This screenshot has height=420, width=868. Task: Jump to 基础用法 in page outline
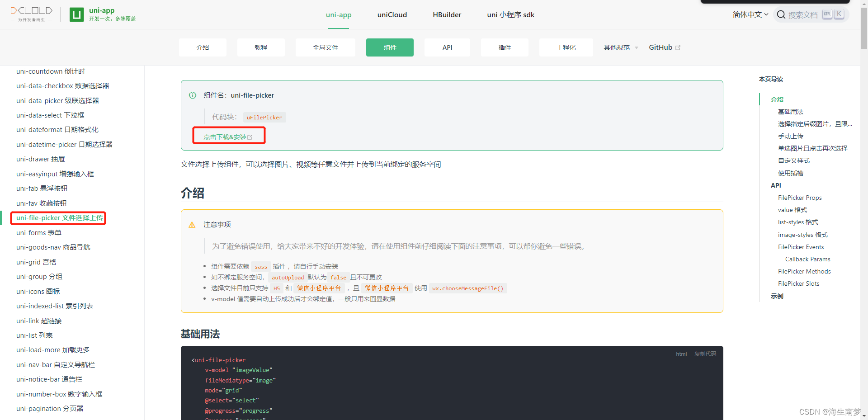coord(791,112)
